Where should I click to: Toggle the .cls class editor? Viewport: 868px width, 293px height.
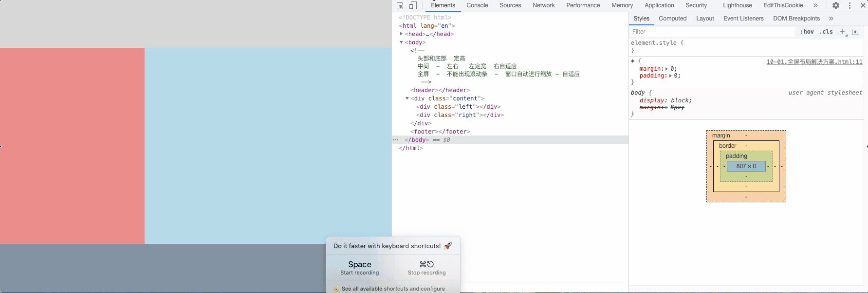(x=826, y=32)
